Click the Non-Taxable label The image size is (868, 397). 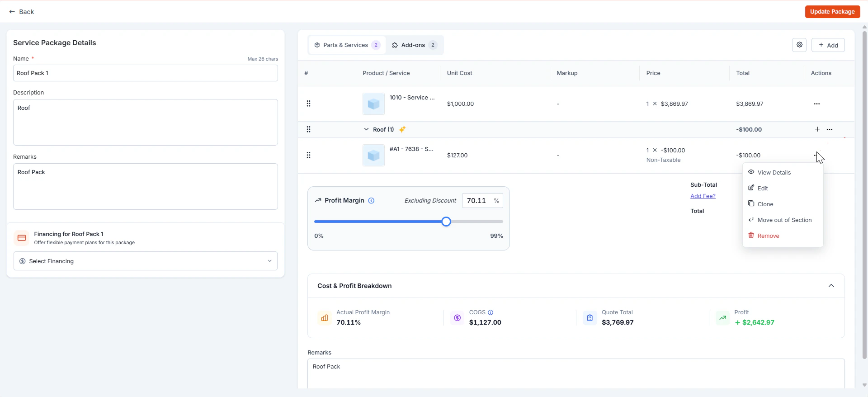663,160
